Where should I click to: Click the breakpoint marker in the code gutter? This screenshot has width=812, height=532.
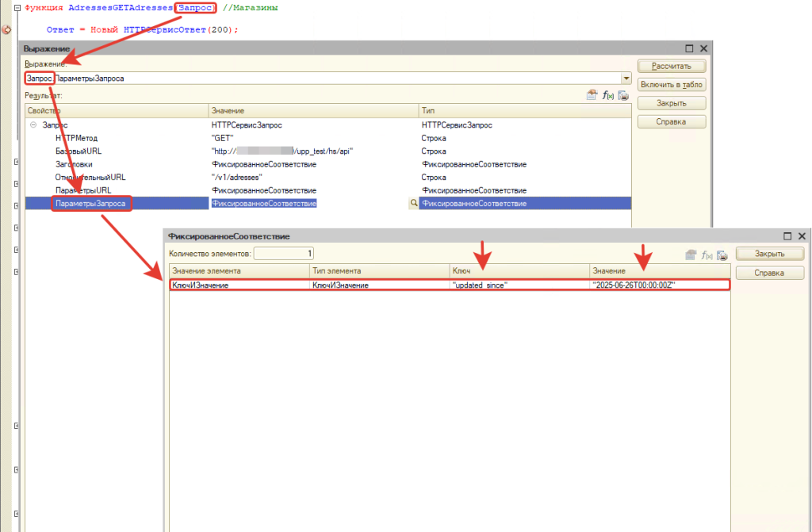[x=7, y=30]
